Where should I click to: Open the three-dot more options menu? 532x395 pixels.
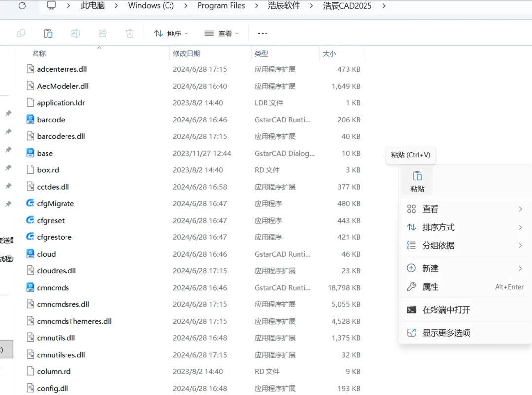point(262,33)
